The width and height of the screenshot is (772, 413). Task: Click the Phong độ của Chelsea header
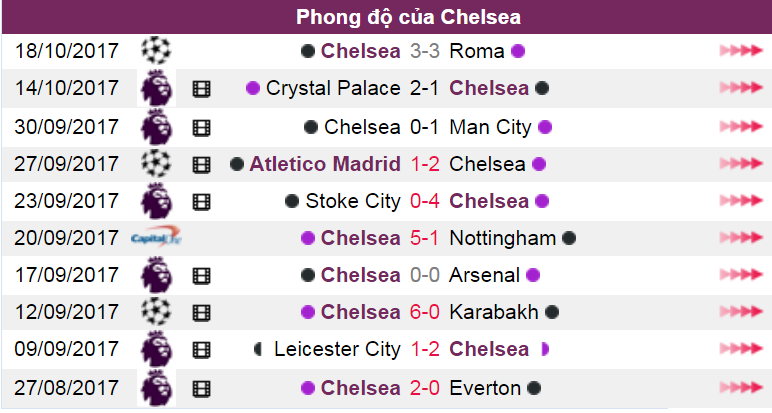408,17
